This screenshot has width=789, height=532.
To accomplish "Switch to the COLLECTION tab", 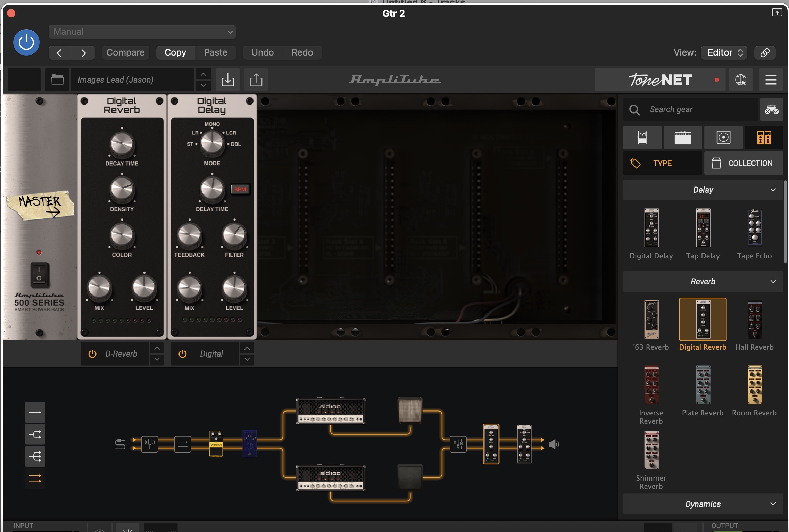I will click(744, 163).
